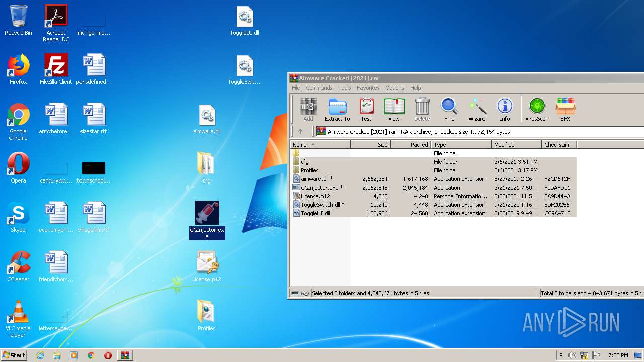Screen dimensions: 644x362
Task: Sort by Type column header
Action: tap(461, 144)
